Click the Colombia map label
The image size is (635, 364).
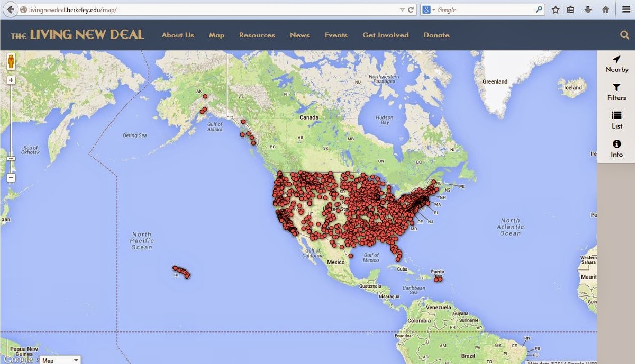(x=419, y=321)
